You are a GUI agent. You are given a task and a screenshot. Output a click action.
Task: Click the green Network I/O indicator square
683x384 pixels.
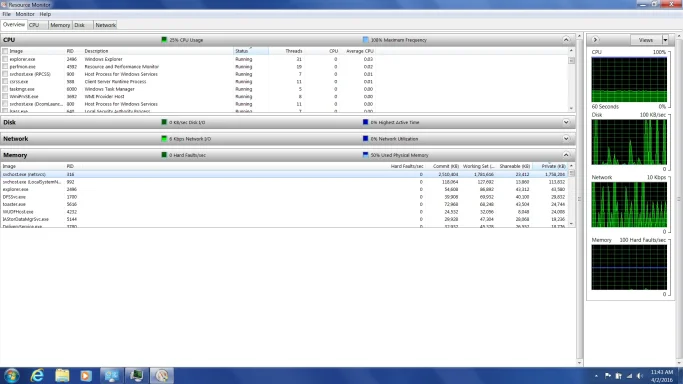[164, 138]
